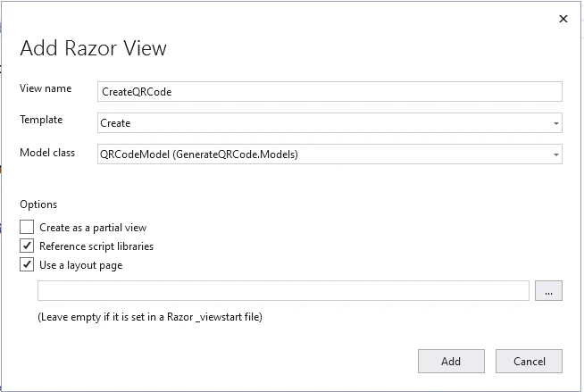584x392 pixels.
Task: Close the Add Razor View dialog
Action: click(x=563, y=18)
